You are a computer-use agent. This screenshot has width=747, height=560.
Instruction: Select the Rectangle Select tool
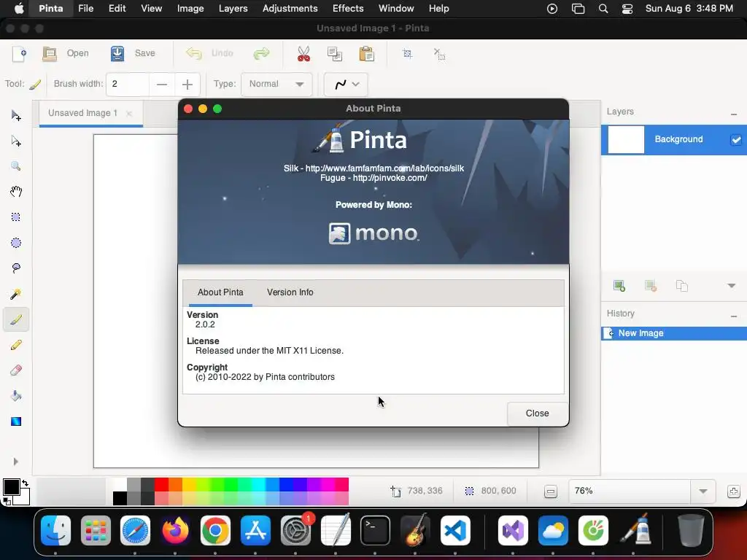(16, 217)
